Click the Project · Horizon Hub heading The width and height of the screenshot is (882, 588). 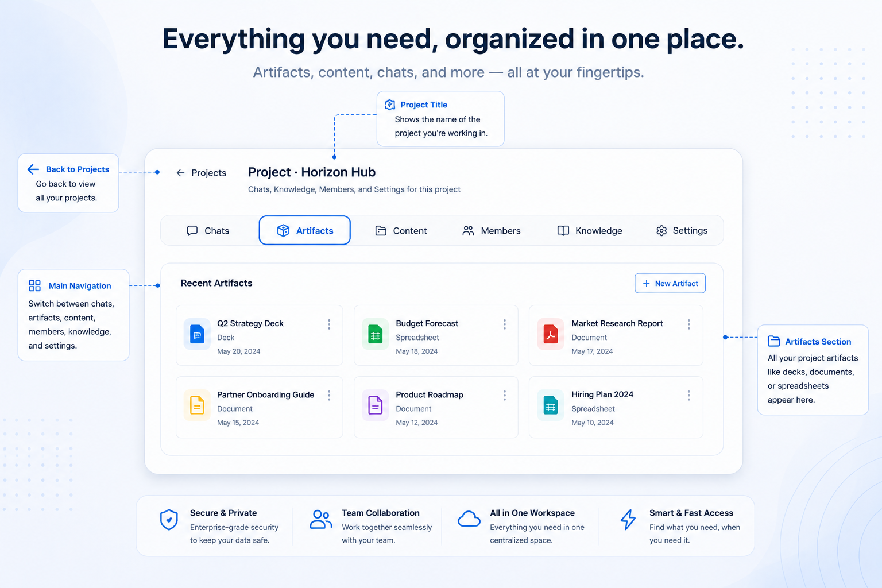(x=312, y=172)
